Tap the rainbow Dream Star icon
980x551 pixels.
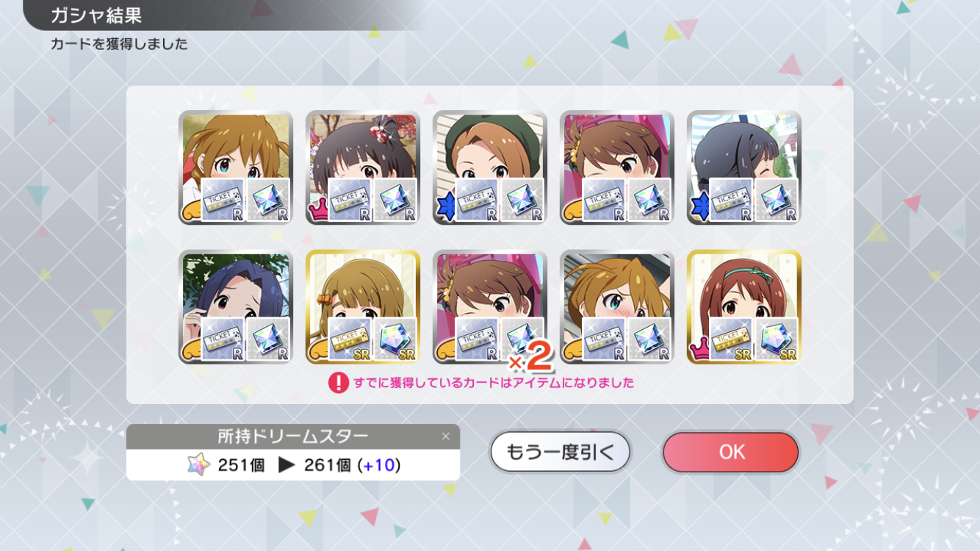click(198, 465)
